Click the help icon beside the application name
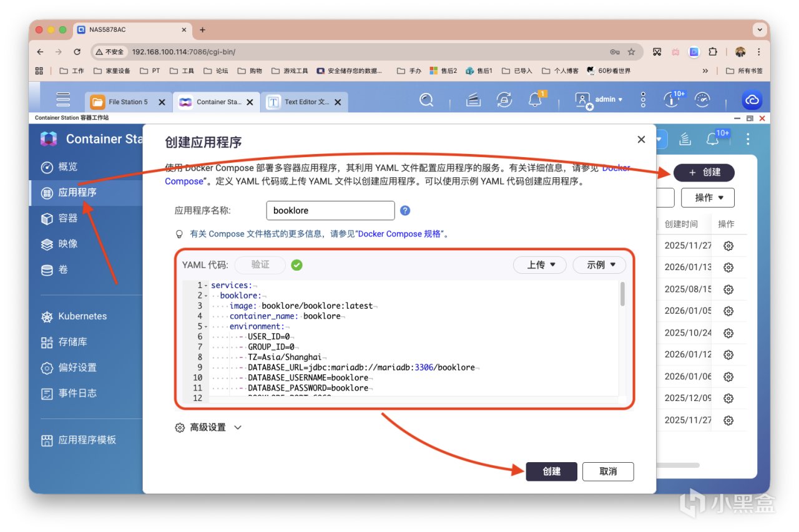 coord(405,211)
